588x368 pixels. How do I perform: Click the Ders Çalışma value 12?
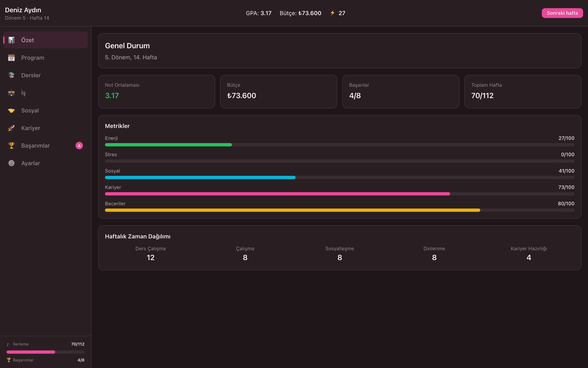click(150, 258)
